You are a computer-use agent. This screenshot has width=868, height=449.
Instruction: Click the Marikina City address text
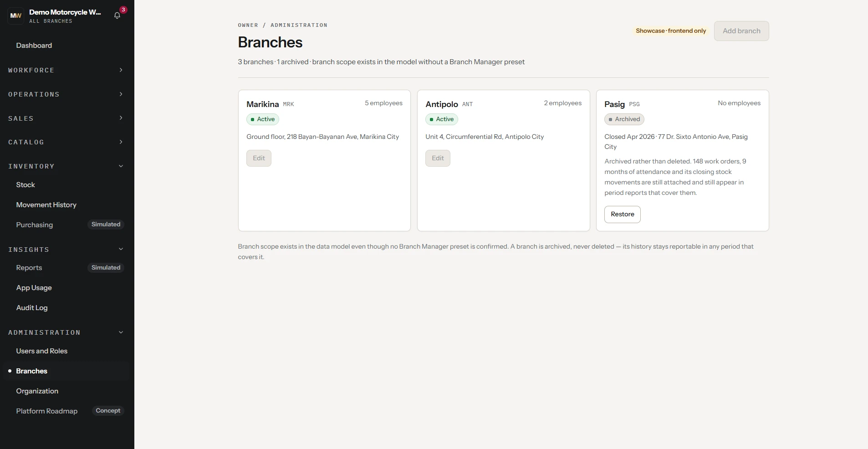(323, 137)
